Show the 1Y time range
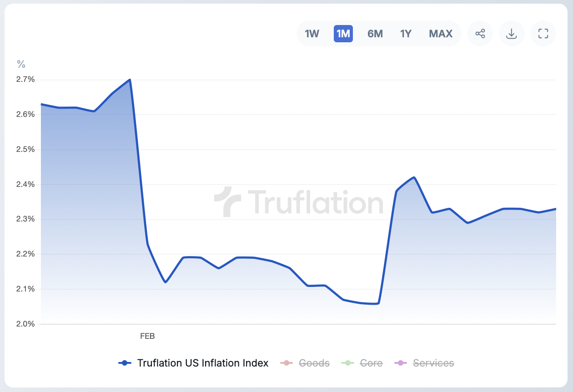This screenshot has height=392, width=573. pos(406,34)
